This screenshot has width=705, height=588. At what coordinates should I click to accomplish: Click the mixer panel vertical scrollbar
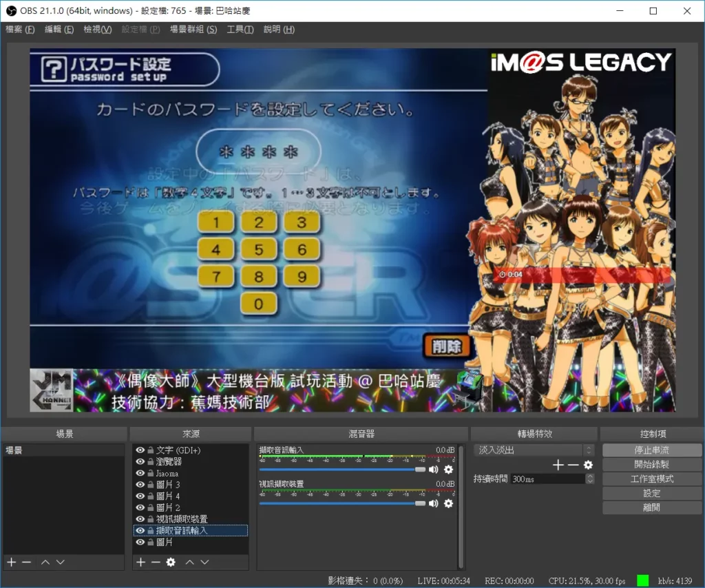pos(461,506)
